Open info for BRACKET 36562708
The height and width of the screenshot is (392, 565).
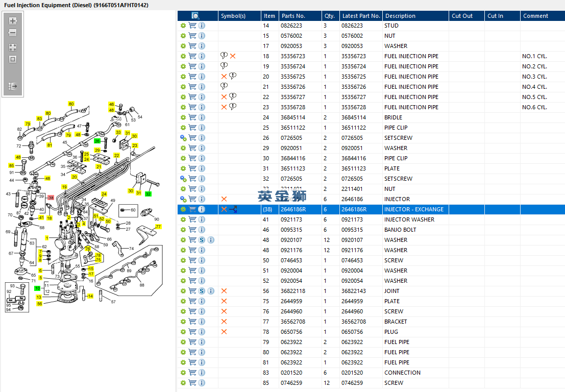click(x=202, y=322)
